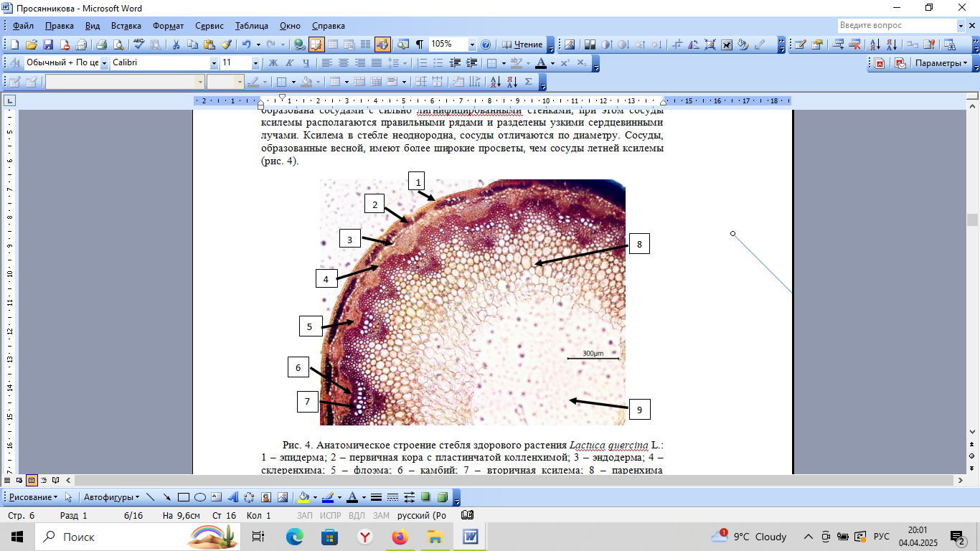The image size is (980, 551).
Task: Expand the Рисование menu
Action: (33, 497)
